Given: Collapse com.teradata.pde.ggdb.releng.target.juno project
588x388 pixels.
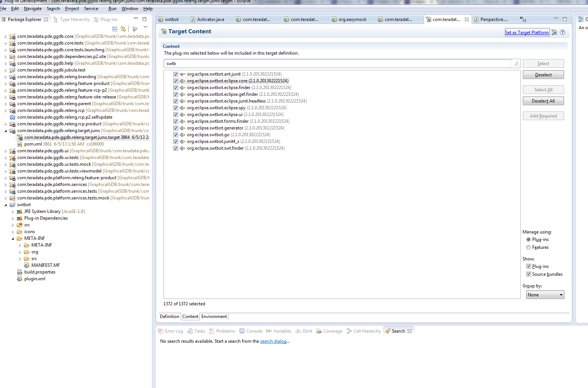Looking at the screenshot, I should click(6, 131).
